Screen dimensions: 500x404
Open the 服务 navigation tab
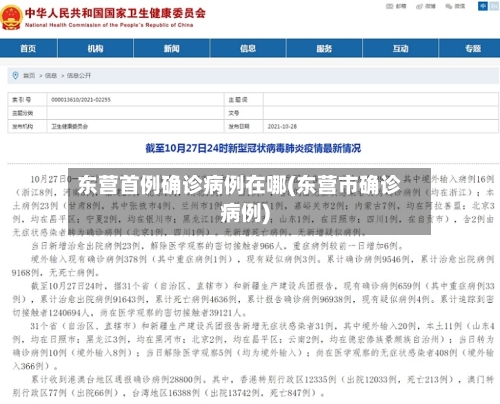click(324, 48)
